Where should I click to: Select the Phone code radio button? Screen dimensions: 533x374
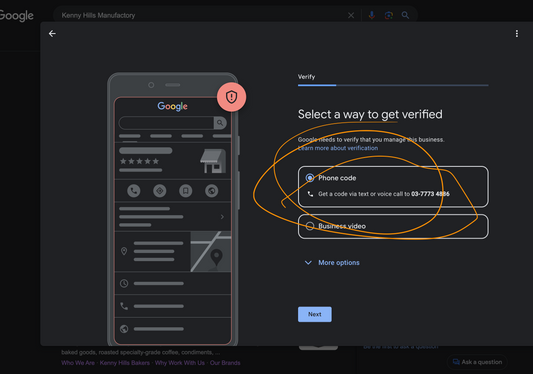coord(310,178)
